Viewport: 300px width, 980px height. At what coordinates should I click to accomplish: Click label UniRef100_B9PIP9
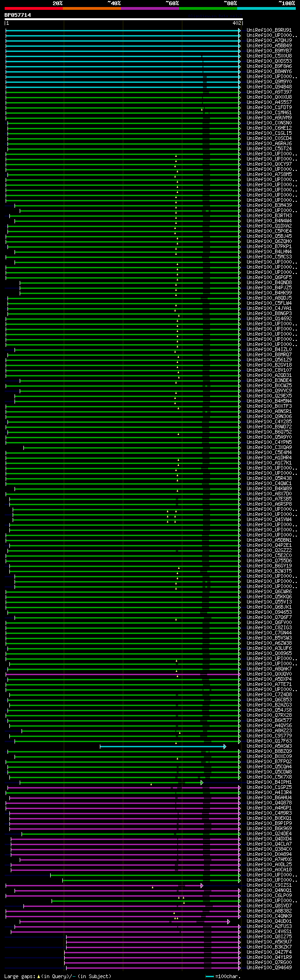click(x=270, y=824)
